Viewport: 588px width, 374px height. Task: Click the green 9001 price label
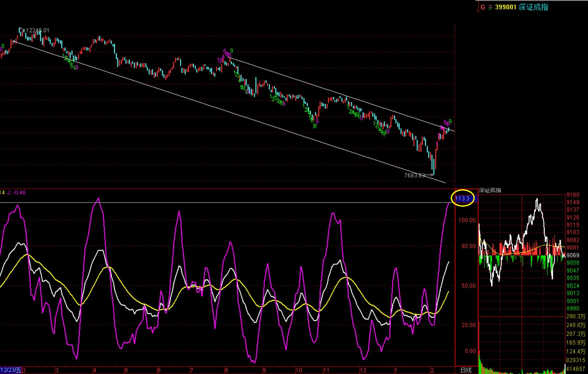pos(573,301)
